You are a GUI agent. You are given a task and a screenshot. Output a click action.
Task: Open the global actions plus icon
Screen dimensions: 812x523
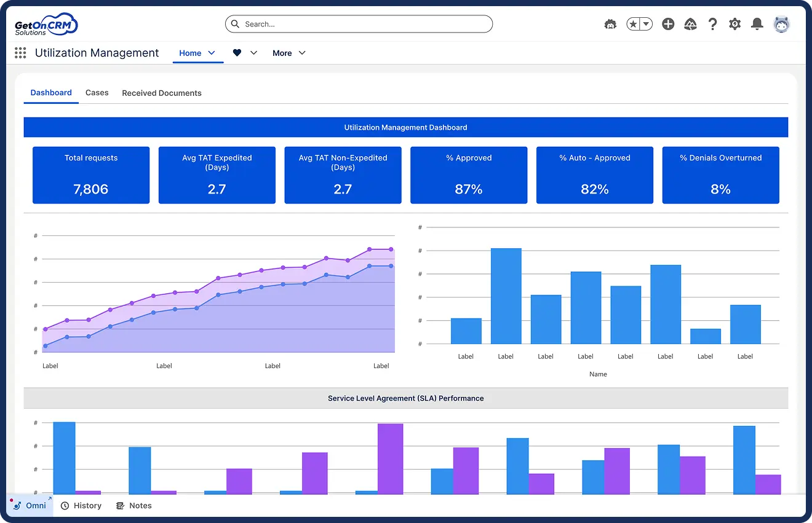tap(668, 24)
